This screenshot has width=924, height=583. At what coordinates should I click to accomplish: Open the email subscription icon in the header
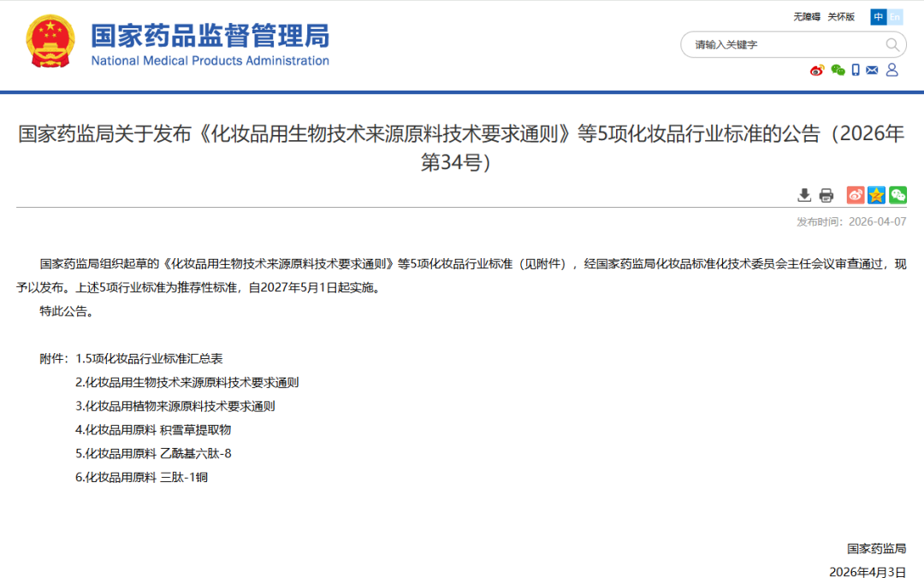tap(872, 71)
